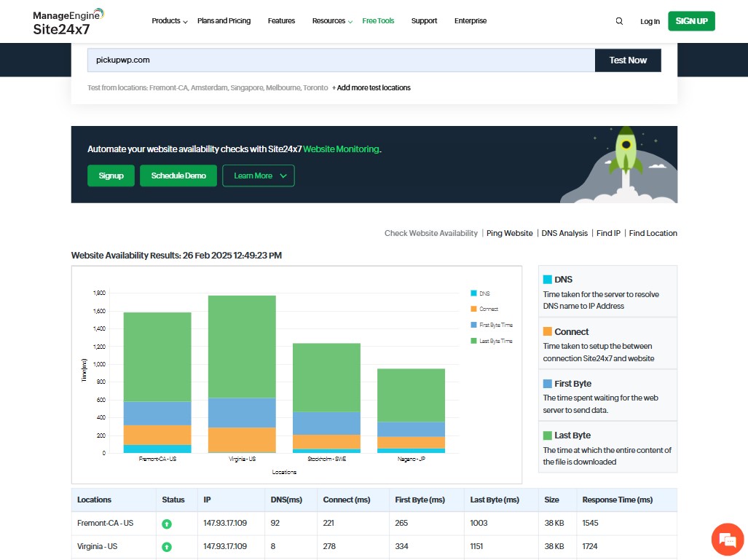This screenshot has height=560, width=748.
Task: Select Check Website Availability tool
Action: pos(430,233)
